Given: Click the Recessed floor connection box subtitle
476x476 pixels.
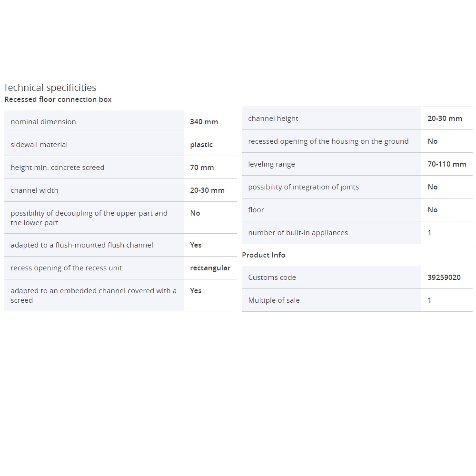Looking at the screenshot, I should click(x=58, y=99).
